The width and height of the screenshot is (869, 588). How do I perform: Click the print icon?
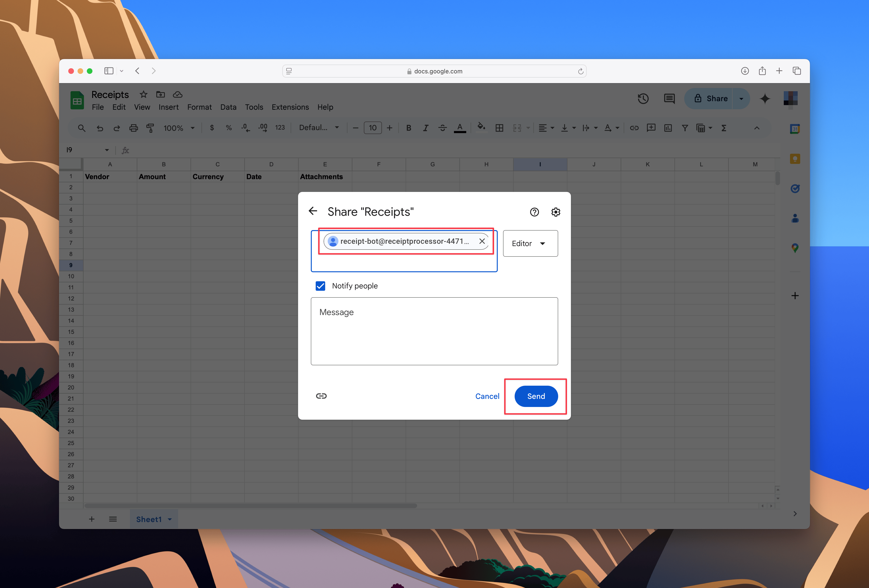click(x=133, y=128)
